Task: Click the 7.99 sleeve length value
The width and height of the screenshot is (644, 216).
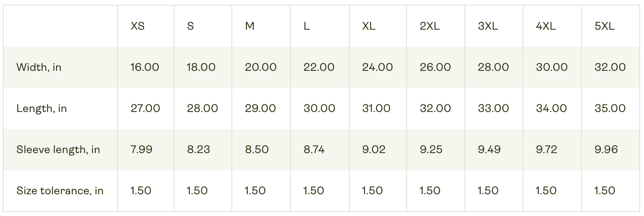Action: tap(141, 150)
